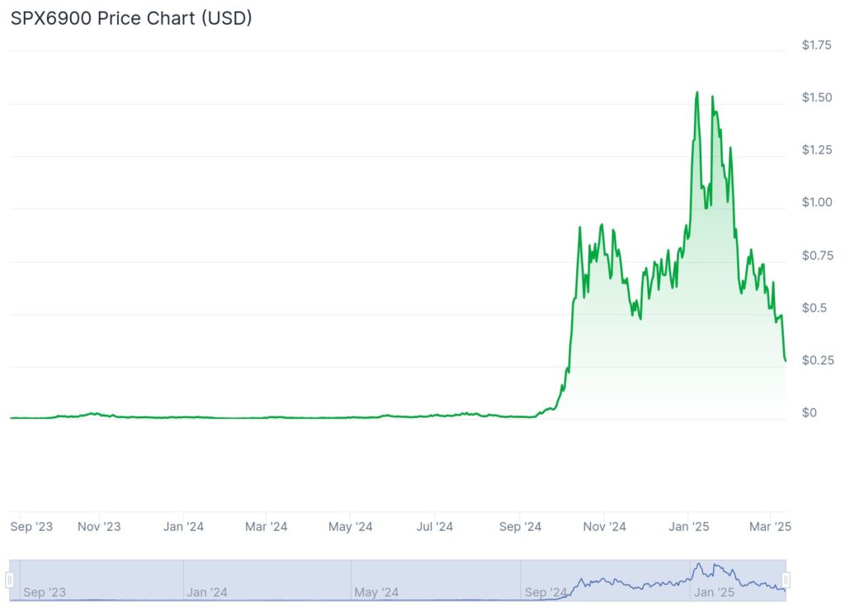Click the $0.75 price axis label
Image resolution: width=845 pixels, height=616 pixels.
pos(816,256)
